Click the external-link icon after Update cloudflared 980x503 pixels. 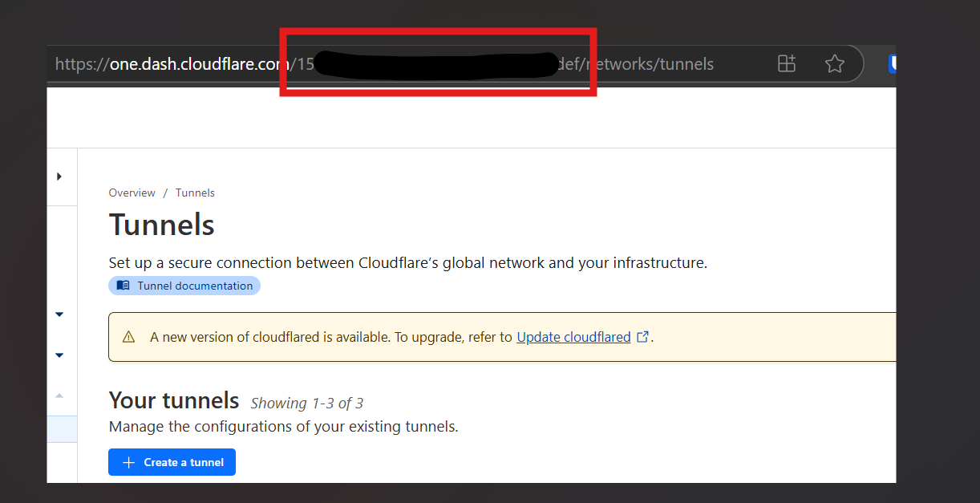point(642,337)
